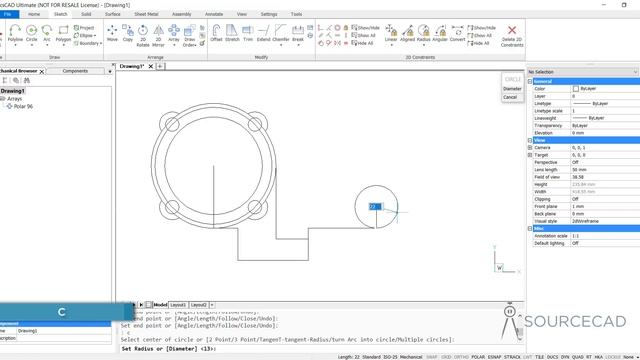Select the Polyline draw tool

click(x=15, y=33)
